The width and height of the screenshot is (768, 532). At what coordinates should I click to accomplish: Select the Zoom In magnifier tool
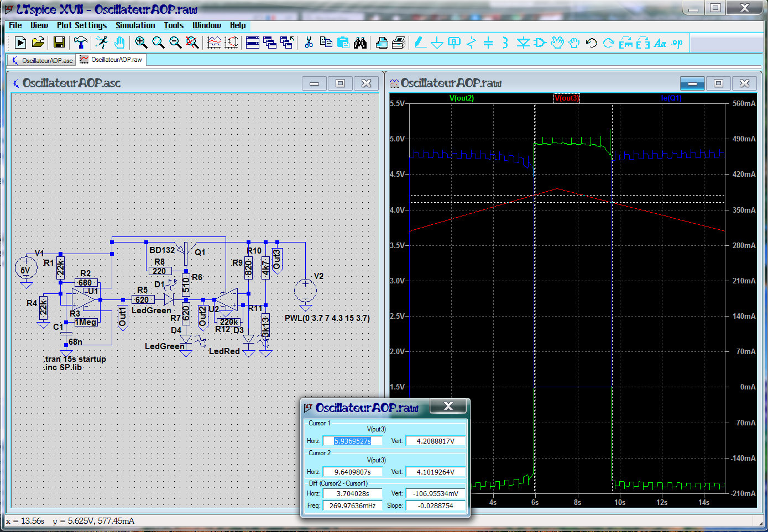coord(141,43)
